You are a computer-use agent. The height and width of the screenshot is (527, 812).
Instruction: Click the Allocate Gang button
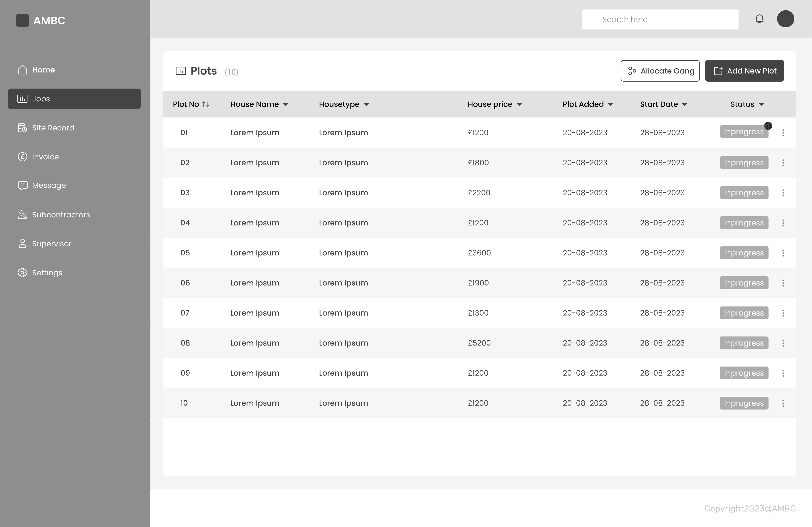click(x=660, y=71)
